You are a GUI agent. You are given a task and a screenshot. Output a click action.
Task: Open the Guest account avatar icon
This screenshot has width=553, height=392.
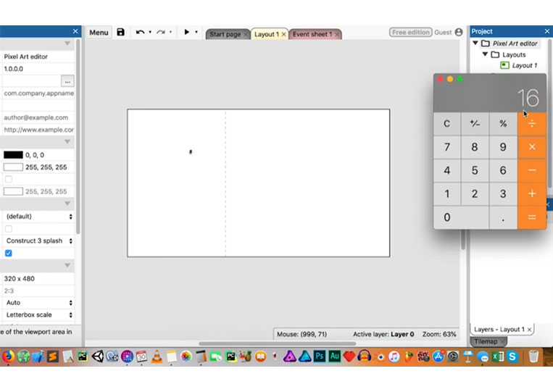tap(459, 33)
